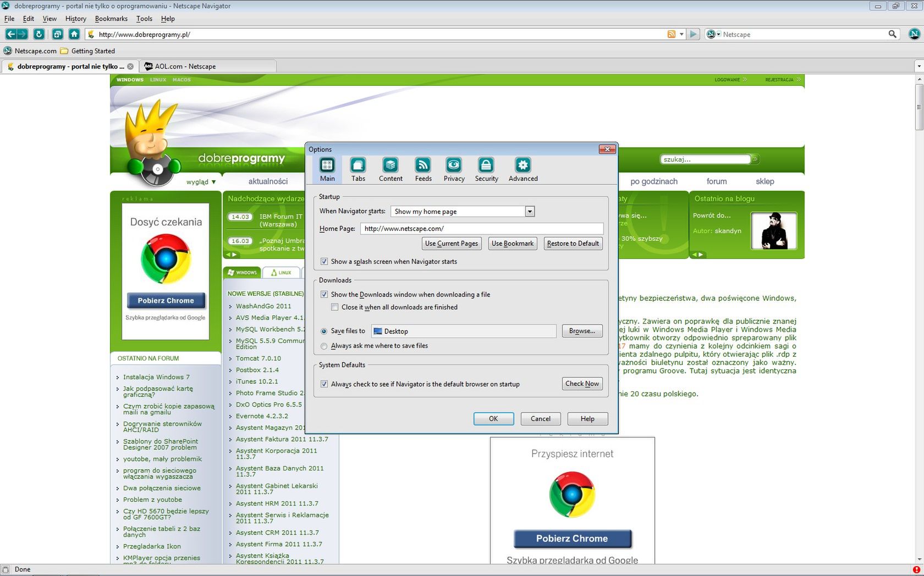The width and height of the screenshot is (924, 576).
Task: Click the search magnifier icon
Action: [x=892, y=34]
